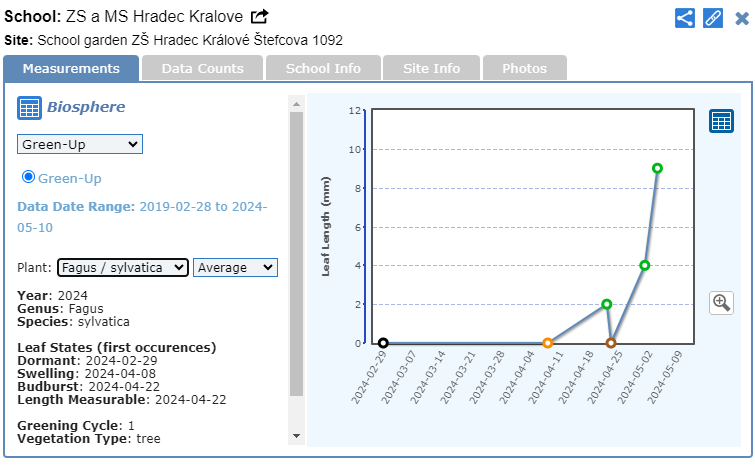Click the zoom magnifier icon beside chart
This screenshot has width=755, height=465.
point(721,302)
